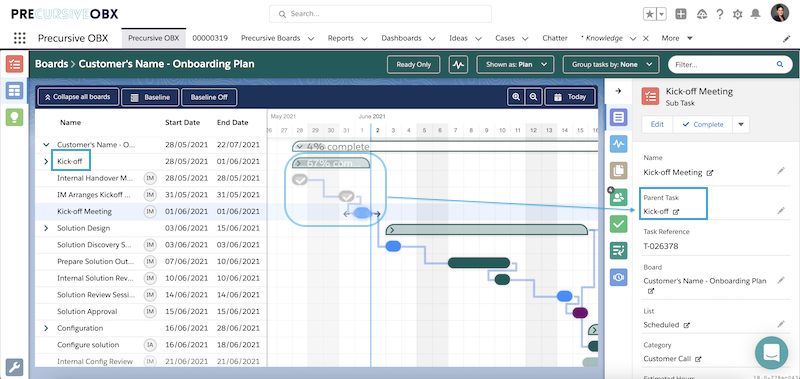Open the Boards breadcrumb link

(x=52, y=64)
